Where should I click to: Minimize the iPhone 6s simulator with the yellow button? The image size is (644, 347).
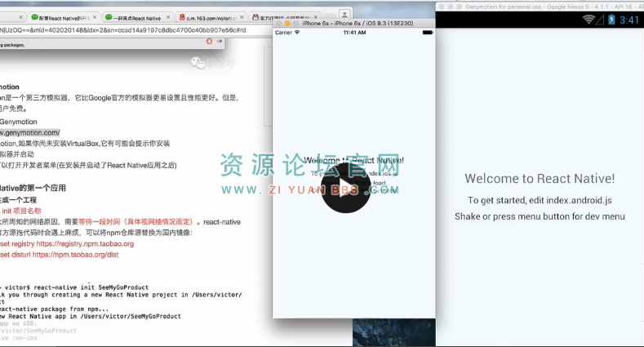(287, 24)
